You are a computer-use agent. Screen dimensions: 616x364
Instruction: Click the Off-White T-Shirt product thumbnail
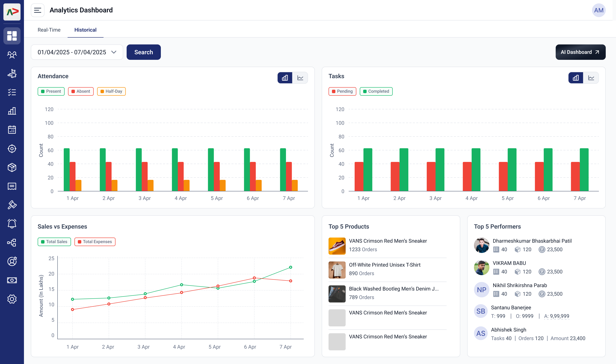coord(337,270)
